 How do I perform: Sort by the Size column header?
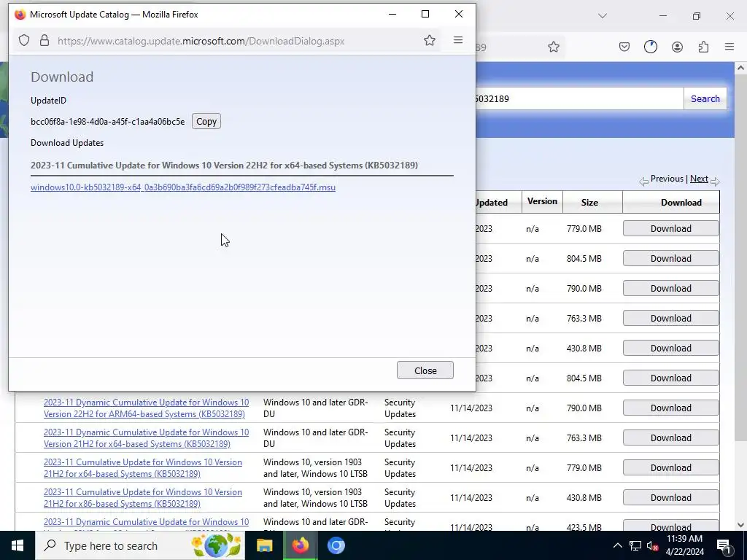click(x=589, y=203)
